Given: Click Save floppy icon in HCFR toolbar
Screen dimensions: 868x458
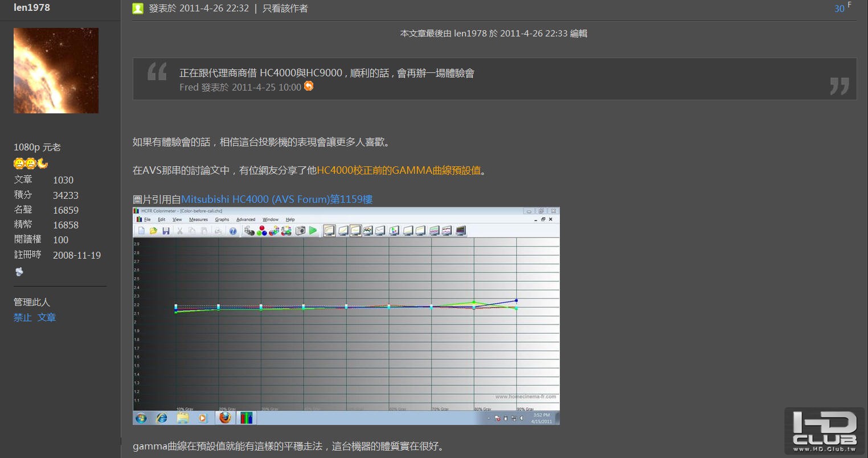Looking at the screenshot, I should point(166,231).
